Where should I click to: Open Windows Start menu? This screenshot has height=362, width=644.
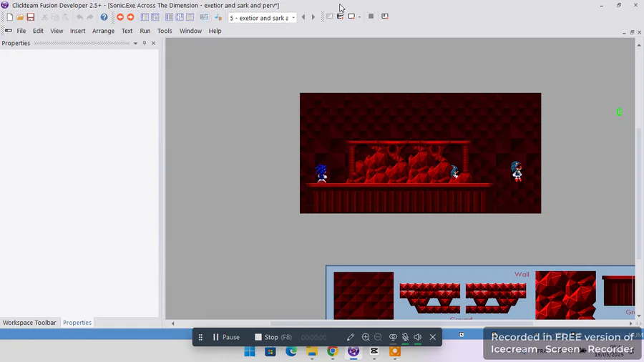coord(249,351)
